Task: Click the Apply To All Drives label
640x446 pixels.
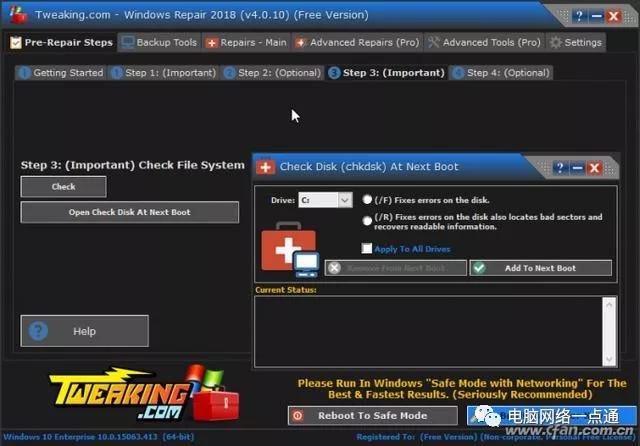Action: pos(412,249)
